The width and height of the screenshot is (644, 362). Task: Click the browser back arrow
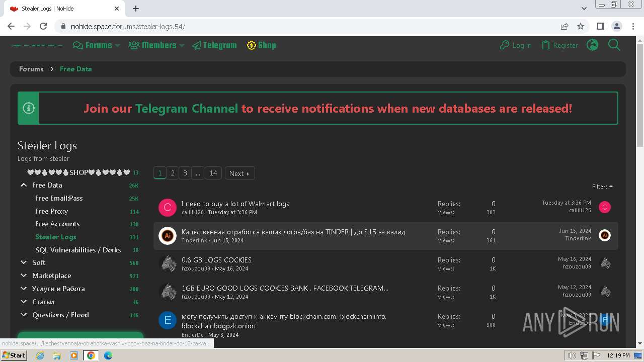(x=11, y=27)
